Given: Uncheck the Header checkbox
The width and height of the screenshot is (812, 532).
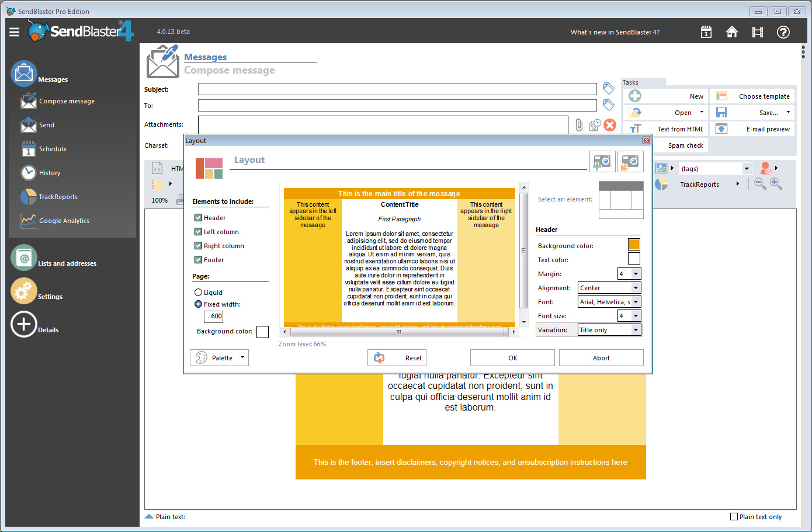Looking at the screenshot, I should (199, 218).
